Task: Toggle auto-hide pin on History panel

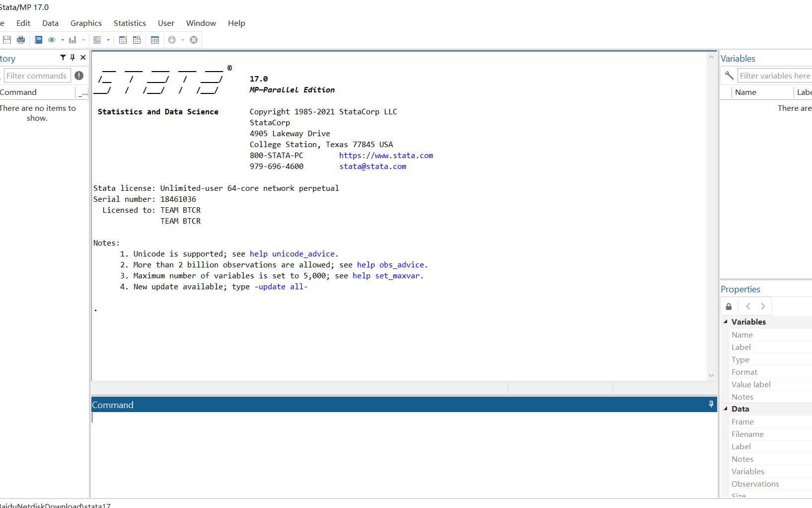Action: pos(72,57)
